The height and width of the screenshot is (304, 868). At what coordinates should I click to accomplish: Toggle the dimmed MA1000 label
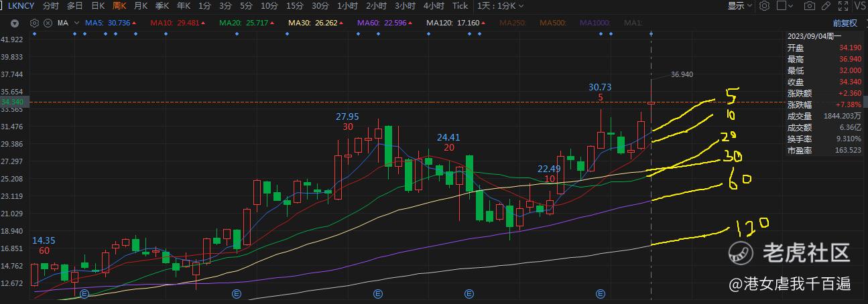pos(595,23)
